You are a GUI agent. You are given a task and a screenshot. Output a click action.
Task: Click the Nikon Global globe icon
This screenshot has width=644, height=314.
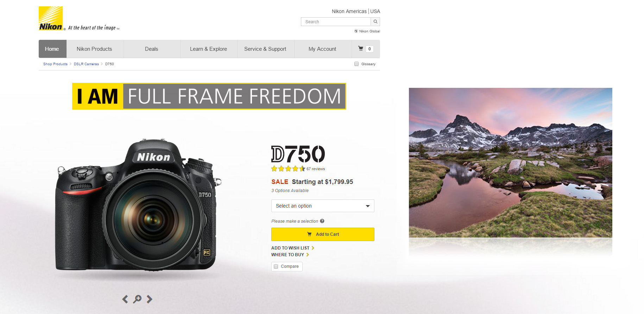[356, 31]
